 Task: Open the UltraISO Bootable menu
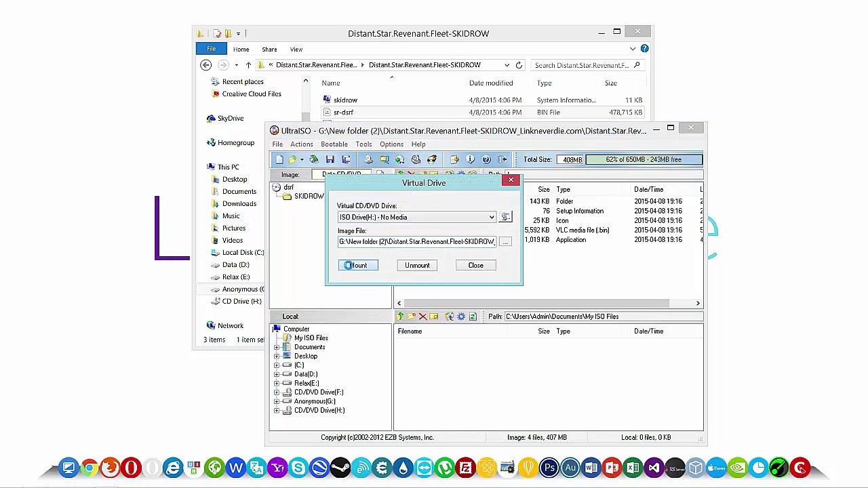[334, 144]
